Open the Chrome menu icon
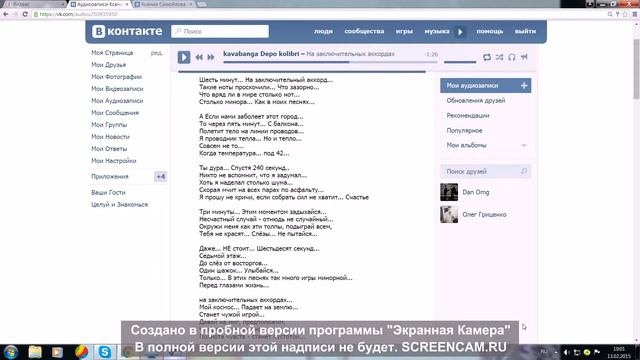The image size is (640, 360). (635, 14)
